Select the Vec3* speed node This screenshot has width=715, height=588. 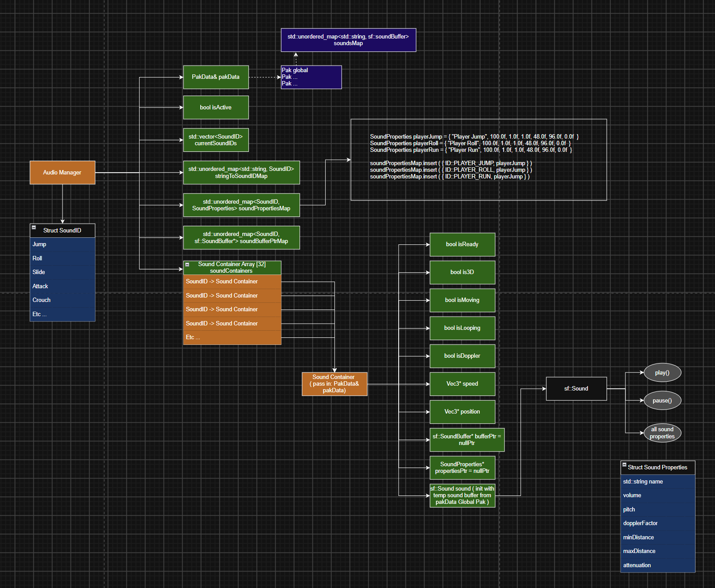tap(462, 384)
